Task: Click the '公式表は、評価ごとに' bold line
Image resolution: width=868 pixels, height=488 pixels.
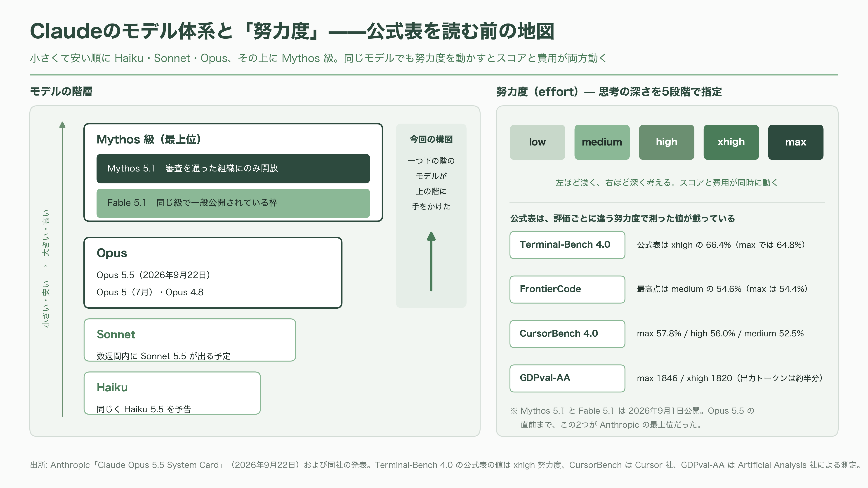Action: pos(622,218)
